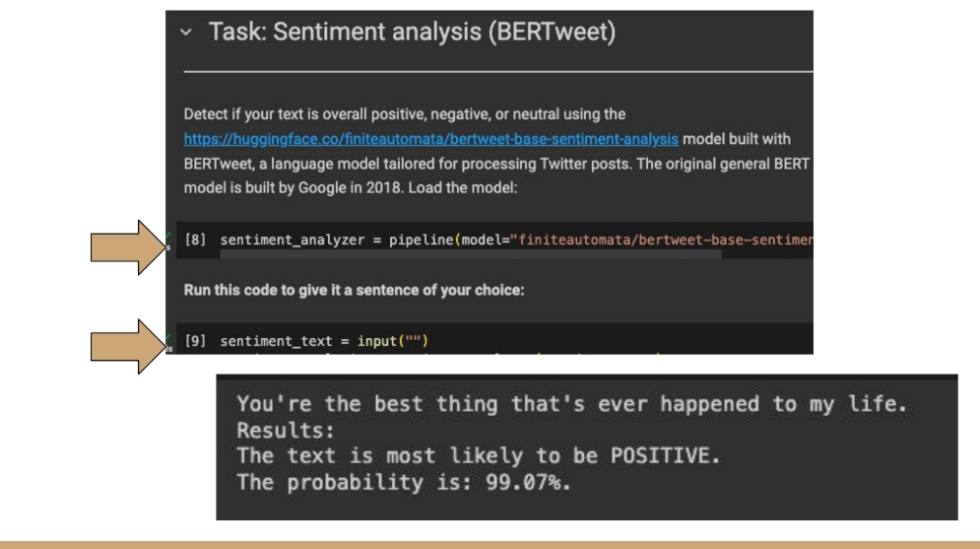Click the "Detect if your text" description paragraph
This screenshot has height=549, width=980.
(496, 151)
